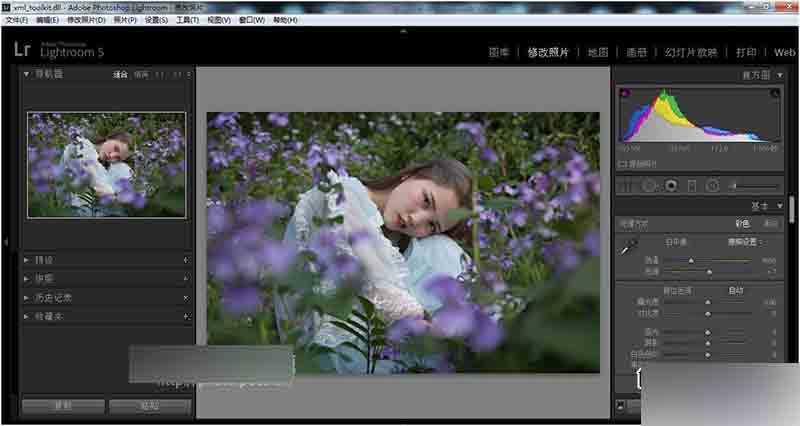The image size is (800, 426).
Task: Click the navigator preview thumbnail
Action: [x=106, y=164]
